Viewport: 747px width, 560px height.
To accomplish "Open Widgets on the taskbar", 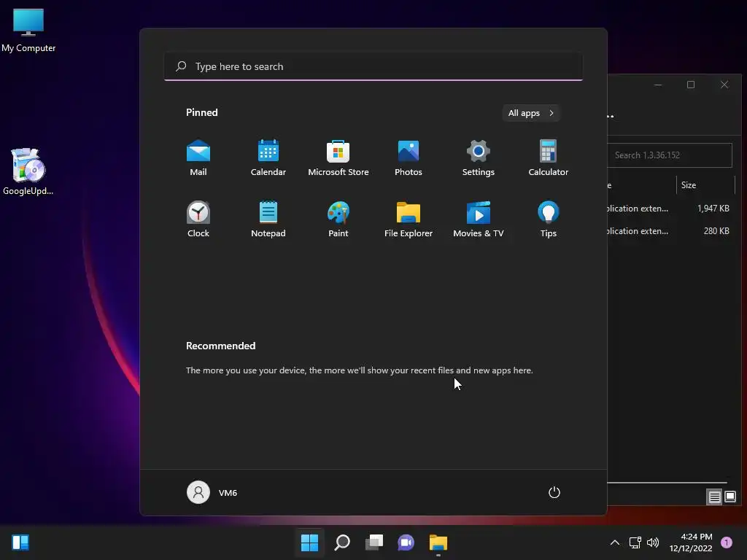I will coord(20,542).
